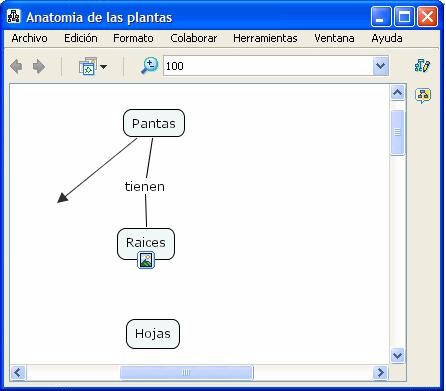Screen dimensions: 446x391
Task: Open the Colaborar menu
Action: [x=193, y=38]
